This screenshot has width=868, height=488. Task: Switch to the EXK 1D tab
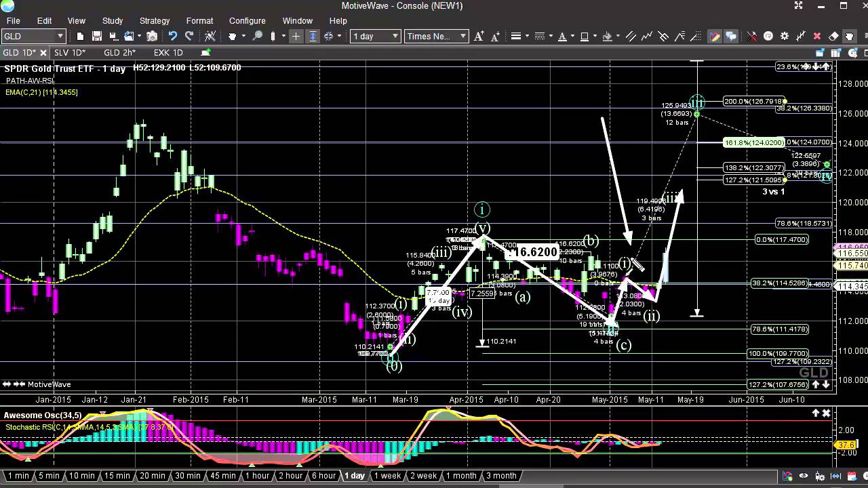168,52
